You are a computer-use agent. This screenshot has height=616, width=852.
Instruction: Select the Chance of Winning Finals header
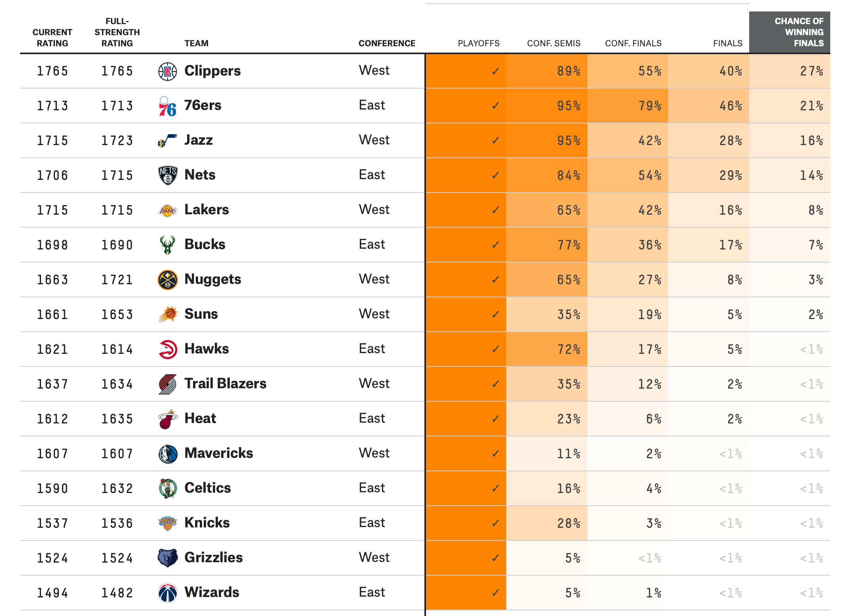(798, 32)
